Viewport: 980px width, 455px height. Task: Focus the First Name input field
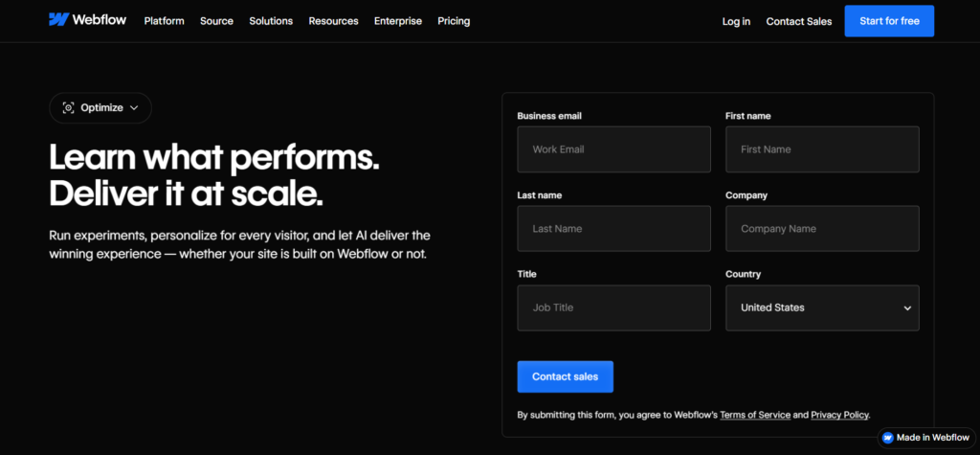click(x=822, y=149)
